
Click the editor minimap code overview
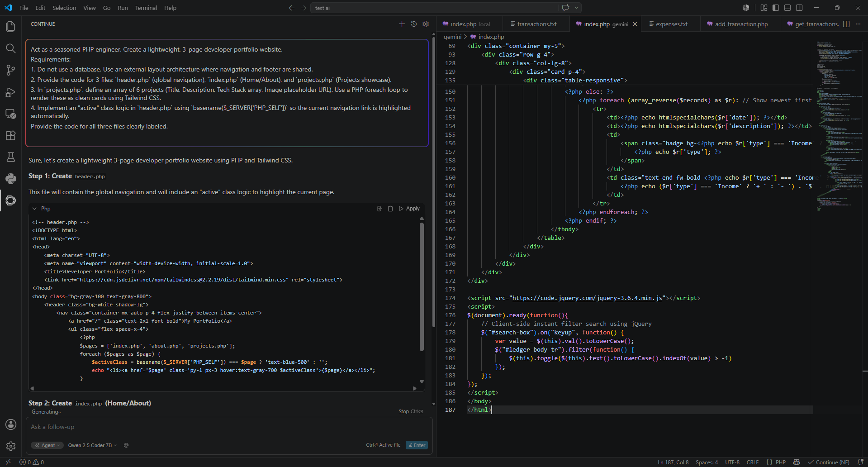pyautogui.click(x=839, y=127)
